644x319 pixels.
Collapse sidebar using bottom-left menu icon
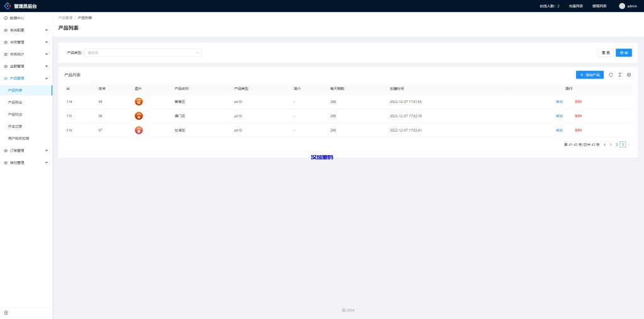tap(6, 312)
